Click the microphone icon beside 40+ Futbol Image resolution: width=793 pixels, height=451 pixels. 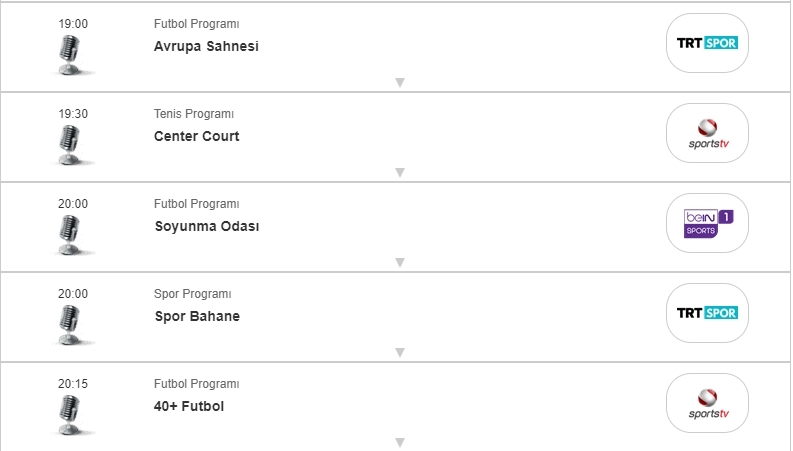click(69, 415)
